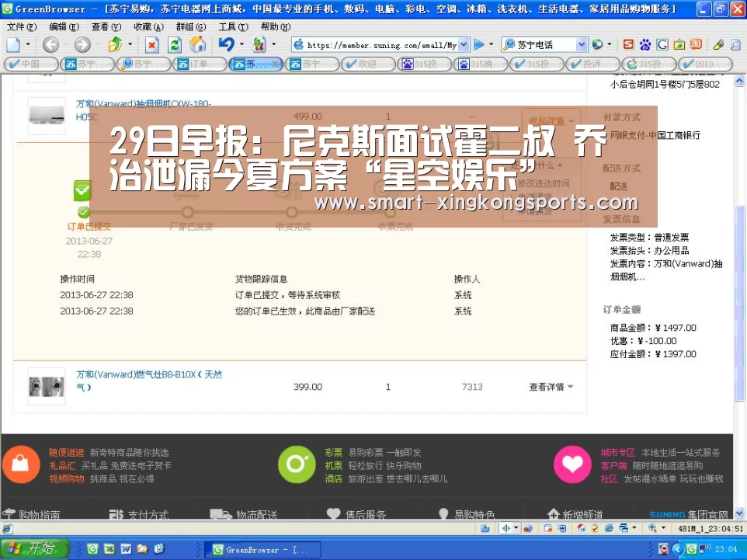Open the 工具 menu
Viewport: 747px width, 560px height.
tap(233, 26)
